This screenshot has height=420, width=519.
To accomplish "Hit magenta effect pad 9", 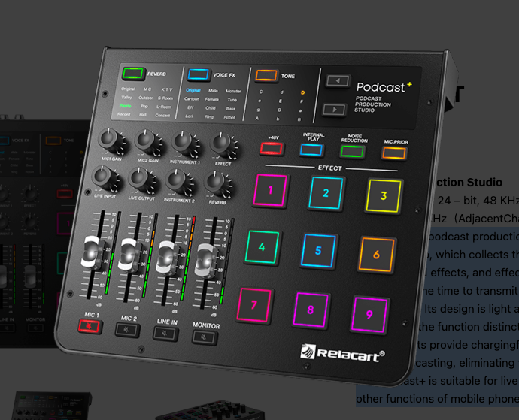I will click(x=369, y=315).
